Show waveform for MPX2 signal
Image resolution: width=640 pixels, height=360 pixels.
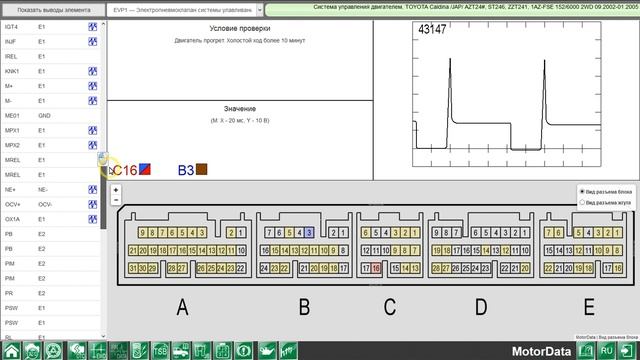click(93, 145)
